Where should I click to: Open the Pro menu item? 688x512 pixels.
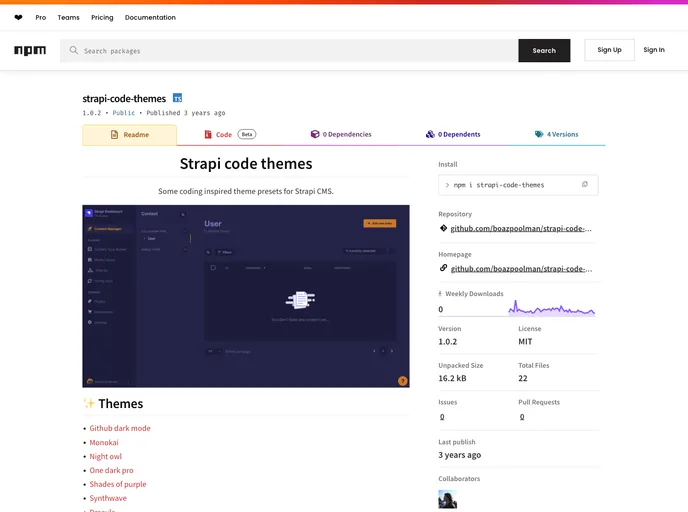41,18
